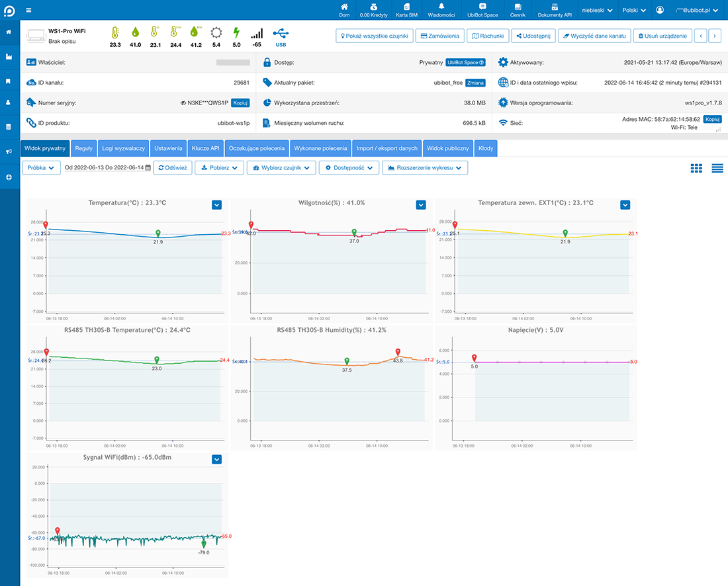Open the Klucze API tab
This screenshot has width=728, height=586.
coord(205,148)
